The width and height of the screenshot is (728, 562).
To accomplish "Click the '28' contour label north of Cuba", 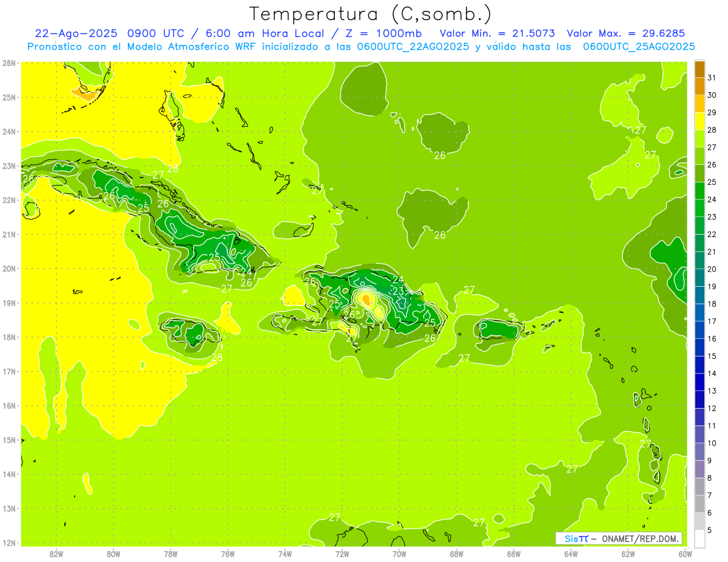I will pos(173,169).
